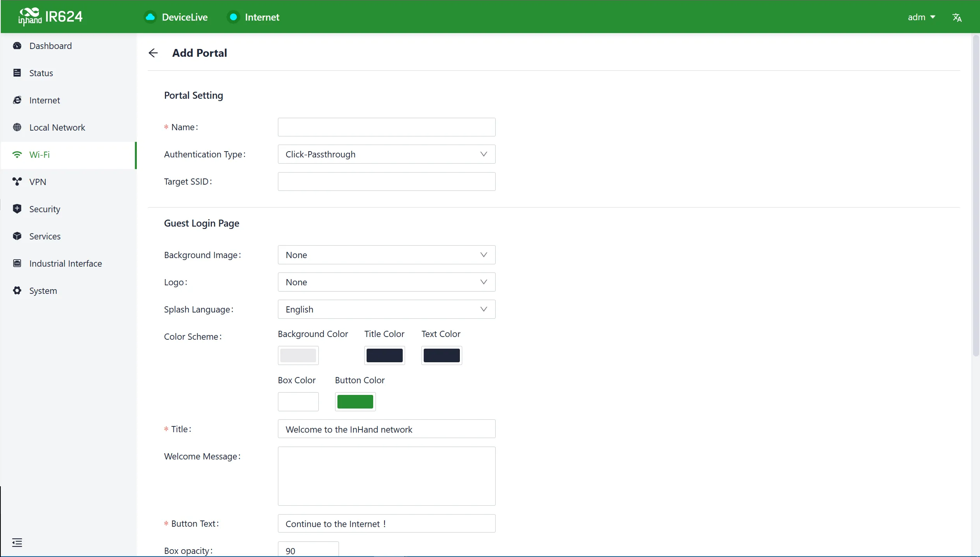Focus the portal Name field
This screenshot has width=980, height=557.
(x=386, y=127)
